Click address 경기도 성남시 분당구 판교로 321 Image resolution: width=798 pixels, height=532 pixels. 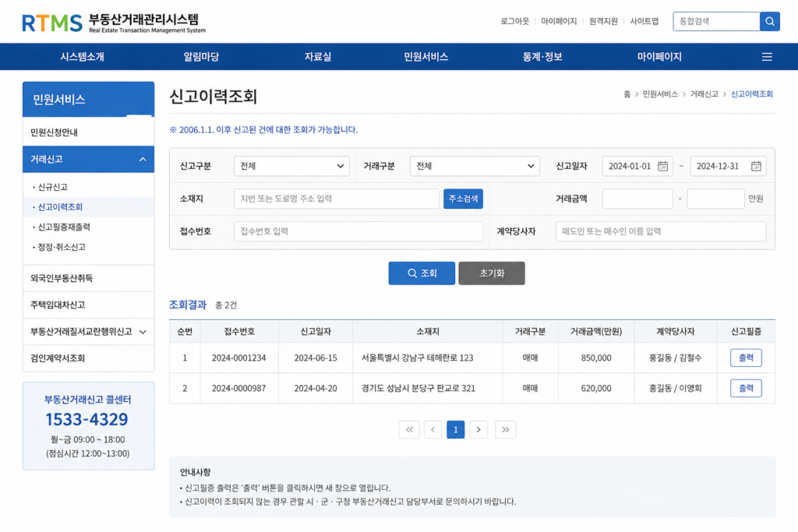[x=418, y=389]
